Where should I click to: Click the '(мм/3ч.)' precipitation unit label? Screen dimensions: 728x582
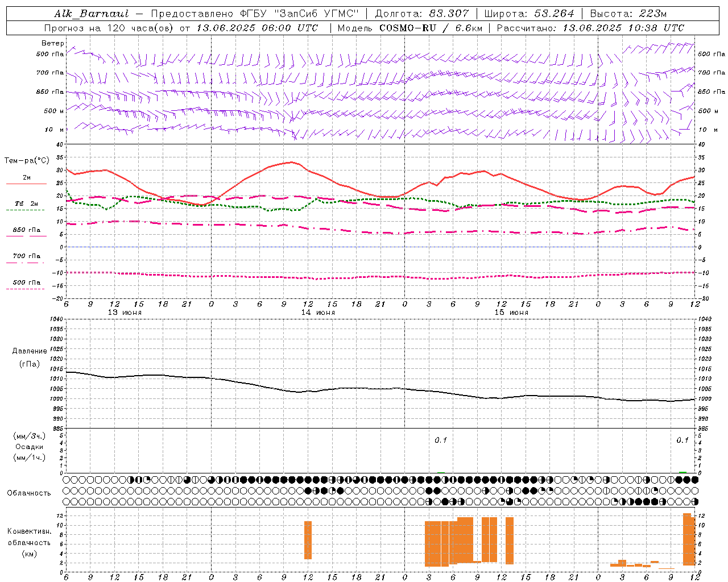(x=29, y=436)
